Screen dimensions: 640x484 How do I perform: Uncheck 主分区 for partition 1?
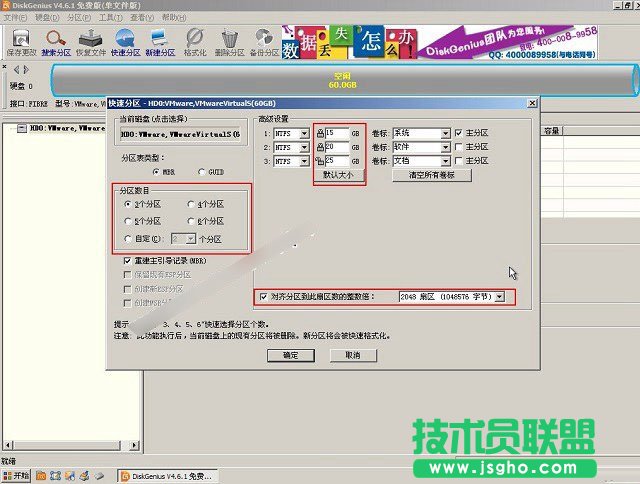click(459, 133)
